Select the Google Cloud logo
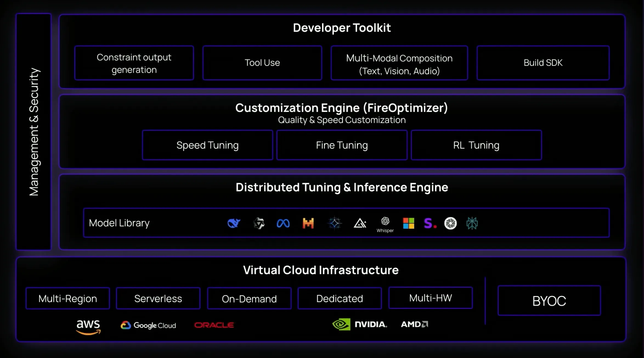This screenshot has width=644, height=358. [148, 325]
